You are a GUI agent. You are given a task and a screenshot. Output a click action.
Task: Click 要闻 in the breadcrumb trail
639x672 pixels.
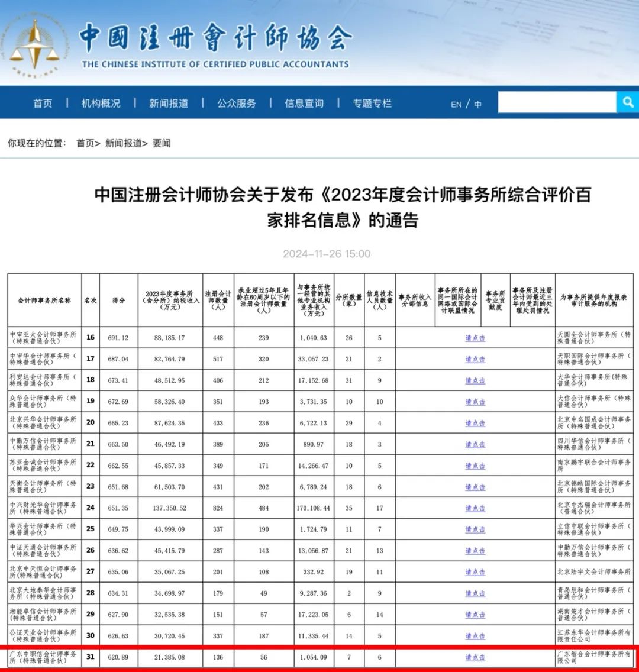click(162, 143)
